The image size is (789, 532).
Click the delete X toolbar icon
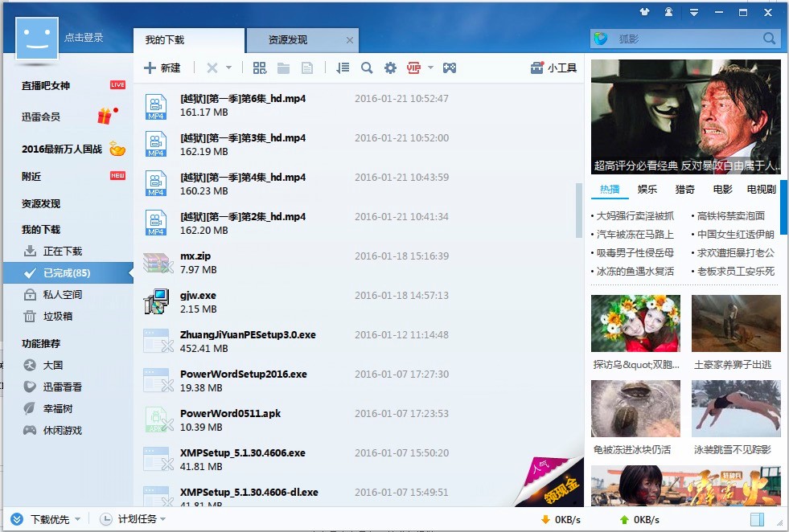[x=212, y=68]
